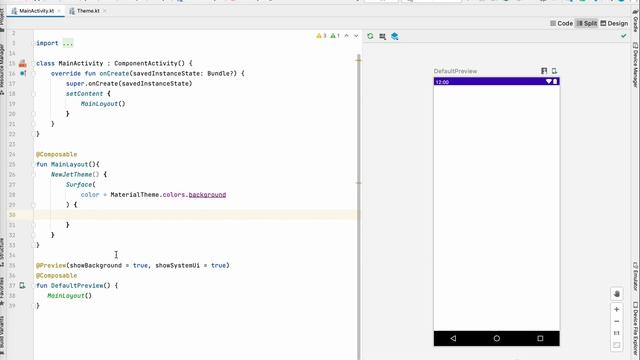
Task: Zoom preview to fit screen
Action: coord(617,345)
